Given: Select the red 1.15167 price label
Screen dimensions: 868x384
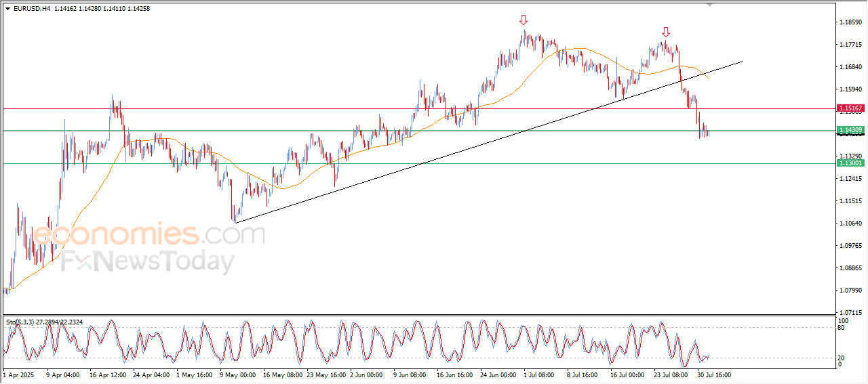Looking at the screenshot, I should (x=850, y=108).
